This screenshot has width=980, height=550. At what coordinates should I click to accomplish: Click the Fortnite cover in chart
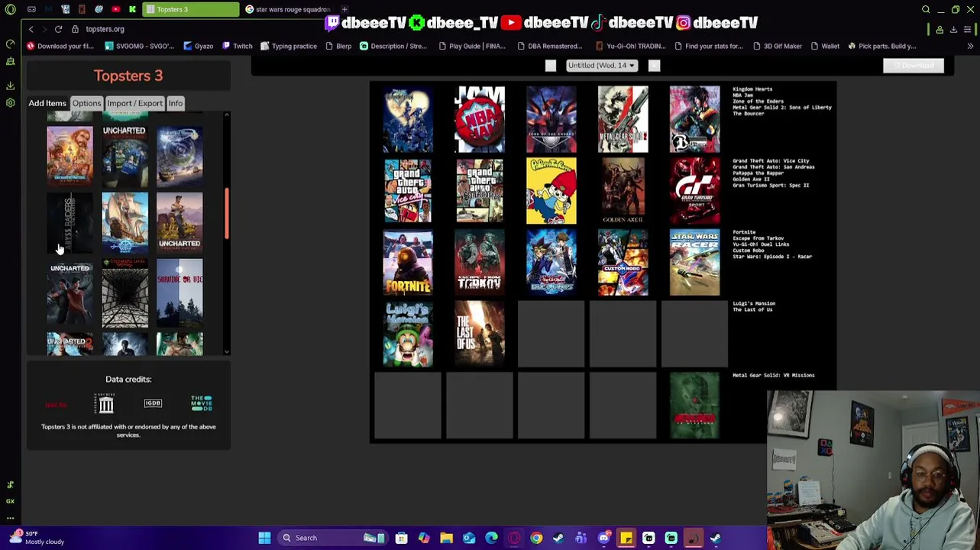pyautogui.click(x=408, y=263)
